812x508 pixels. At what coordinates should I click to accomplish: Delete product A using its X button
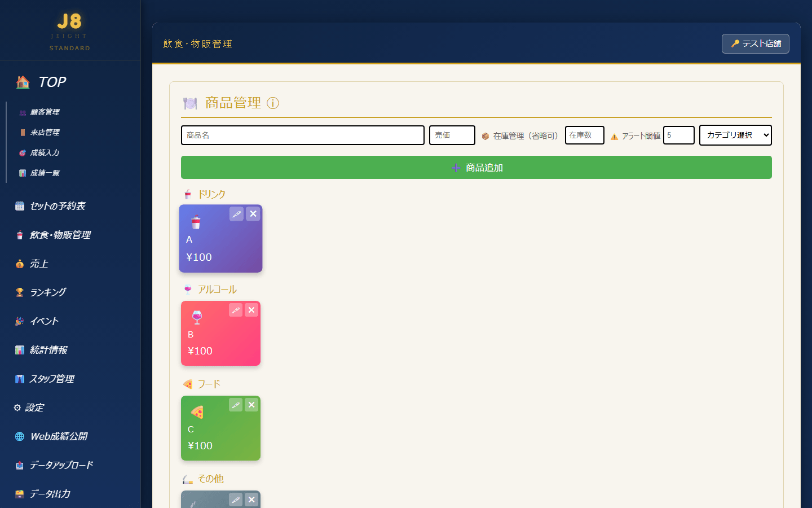point(253,214)
